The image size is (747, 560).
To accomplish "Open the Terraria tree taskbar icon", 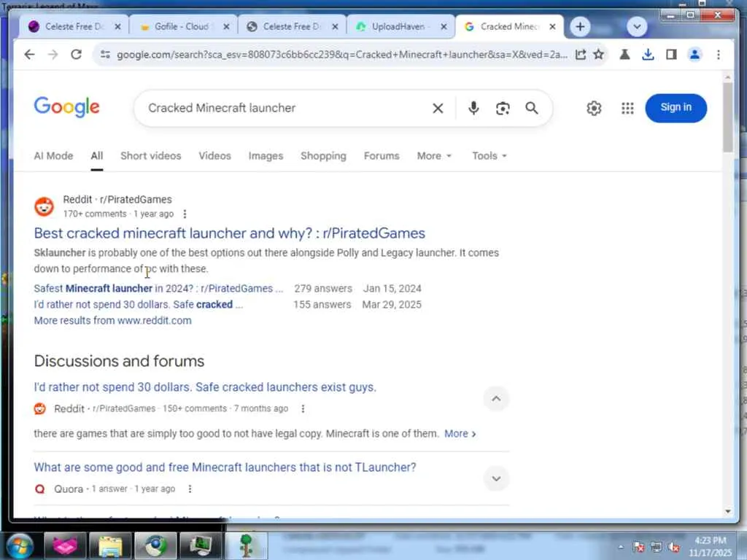I will [247, 545].
